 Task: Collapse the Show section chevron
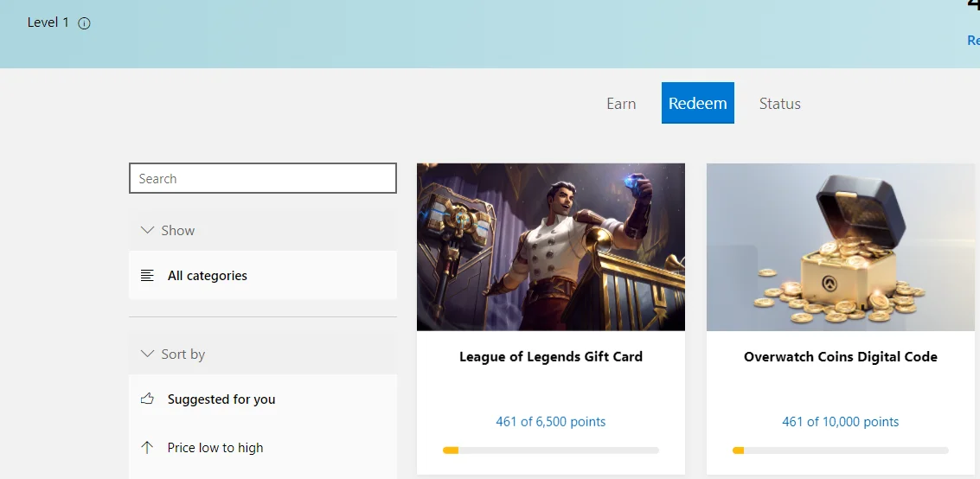pyautogui.click(x=148, y=230)
